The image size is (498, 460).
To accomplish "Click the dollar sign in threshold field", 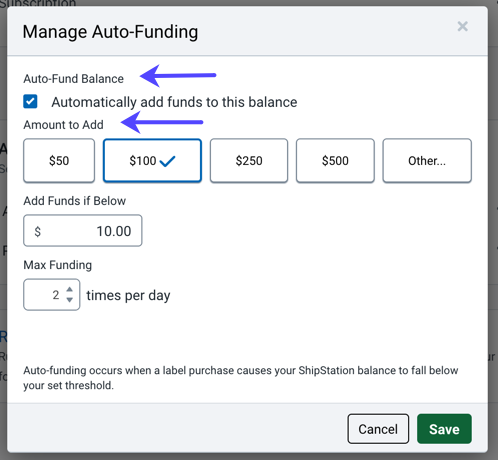I will coord(38,231).
